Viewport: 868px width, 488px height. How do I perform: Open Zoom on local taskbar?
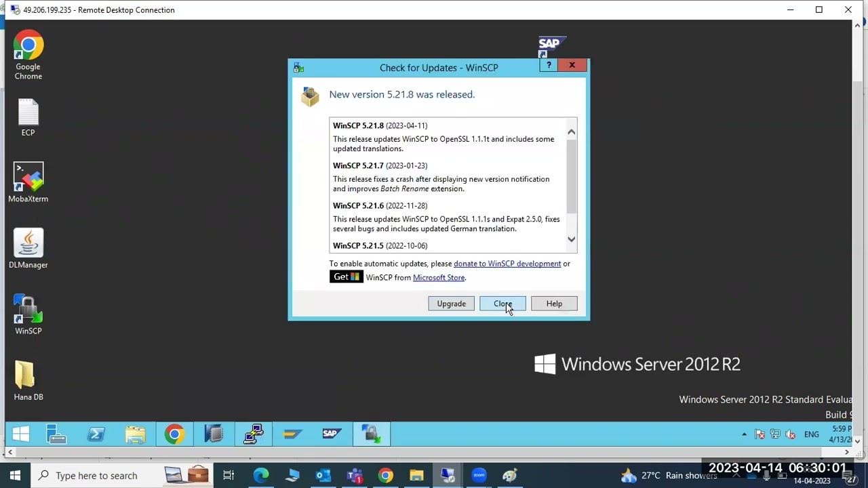(479, 476)
